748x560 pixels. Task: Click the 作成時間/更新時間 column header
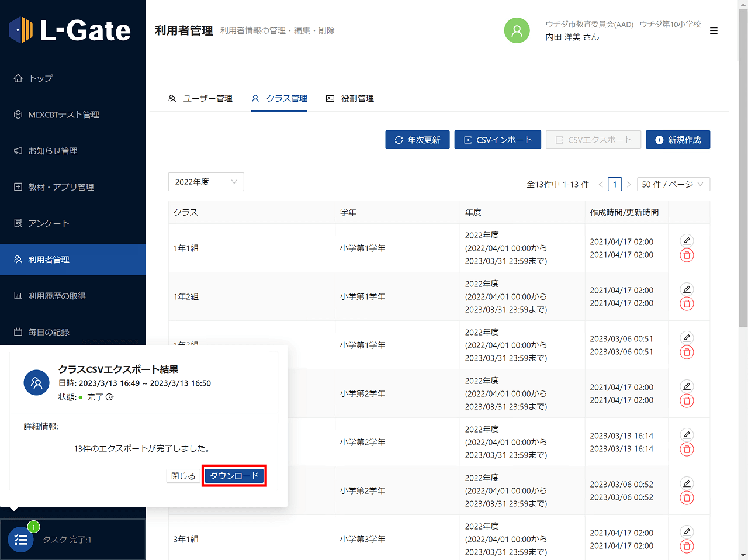click(627, 212)
